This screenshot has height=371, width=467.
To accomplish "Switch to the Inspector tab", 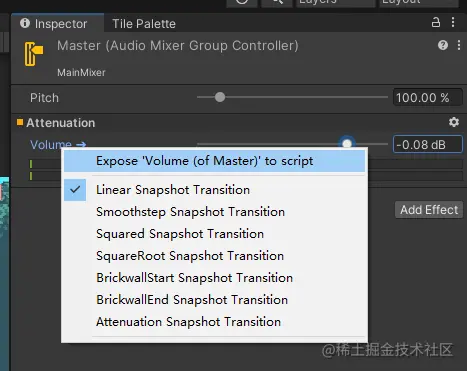I will point(57,23).
